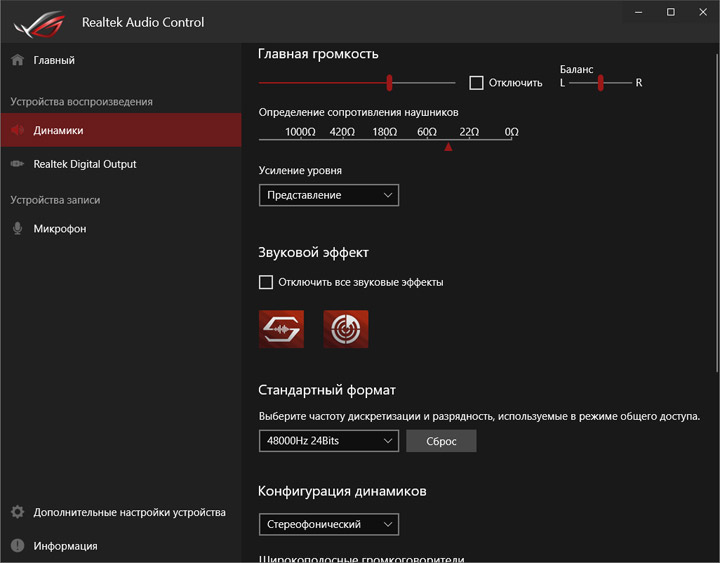Close the Realtek Audio Control window
The width and height of the screenshot is (720, 563).
tap(703, 12)
